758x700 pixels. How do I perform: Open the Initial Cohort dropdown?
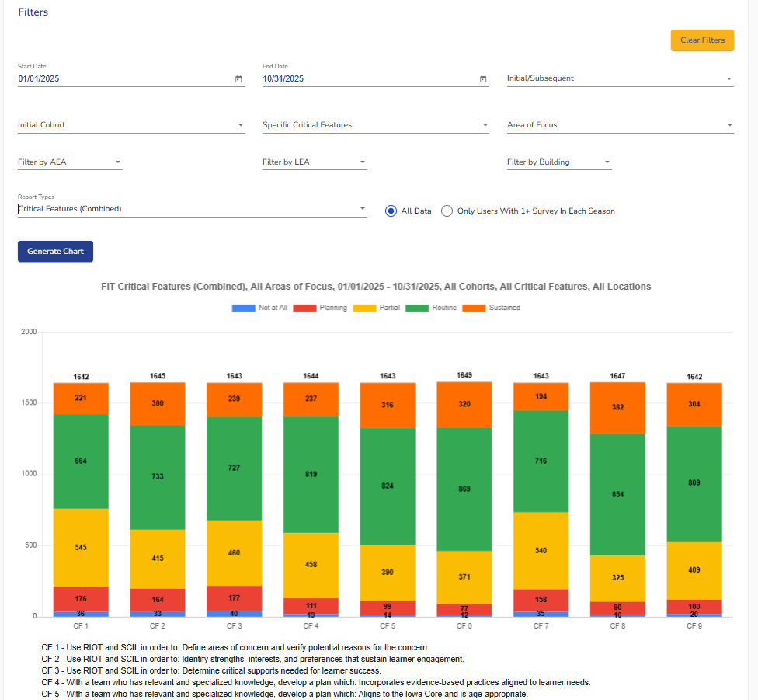click(130, 125)
